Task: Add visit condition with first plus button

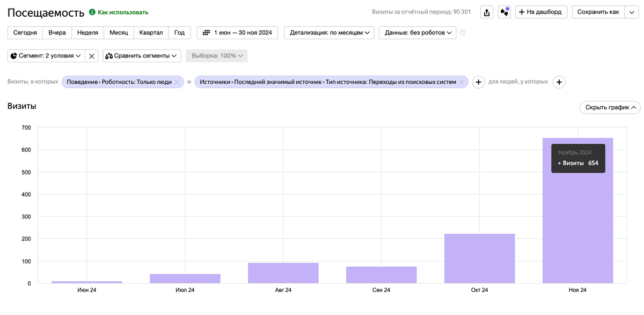Action: pos(478,82)
